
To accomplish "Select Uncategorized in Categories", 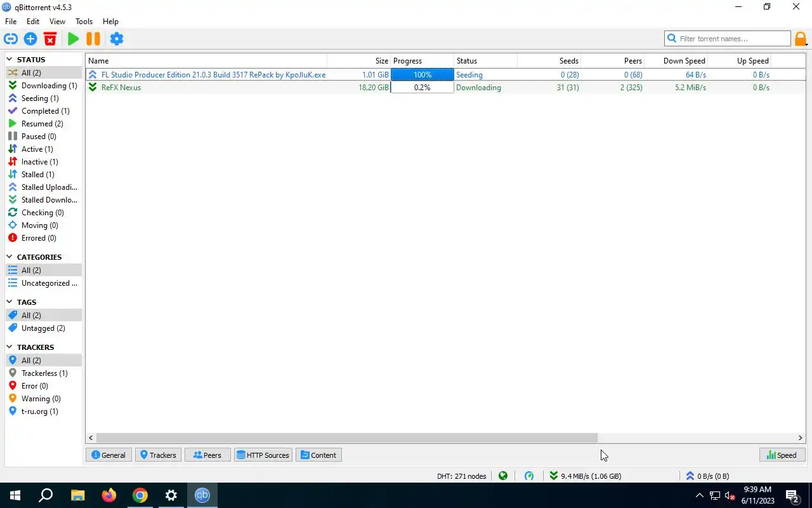I will point(43,283).
